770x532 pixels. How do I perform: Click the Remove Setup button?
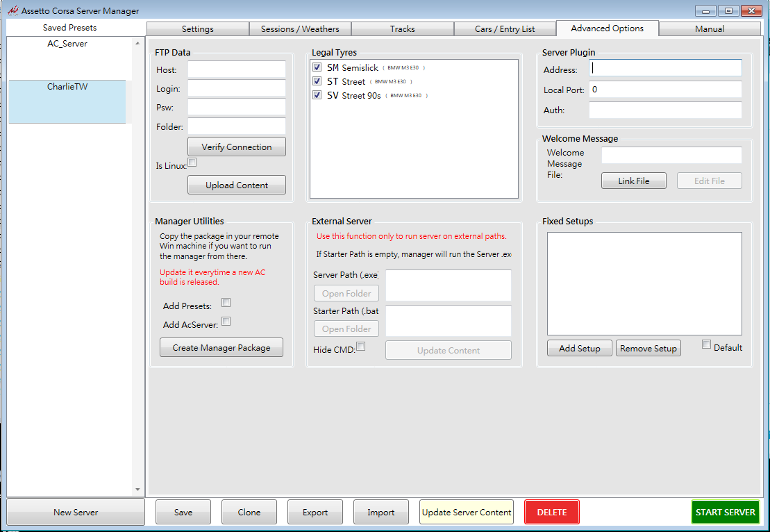[x=648, y=348]
